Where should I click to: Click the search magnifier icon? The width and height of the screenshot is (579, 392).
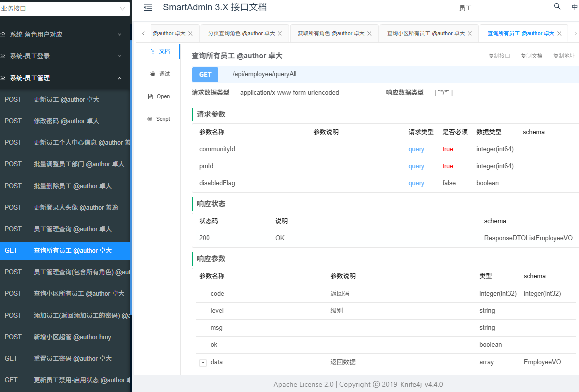point(557,7)
